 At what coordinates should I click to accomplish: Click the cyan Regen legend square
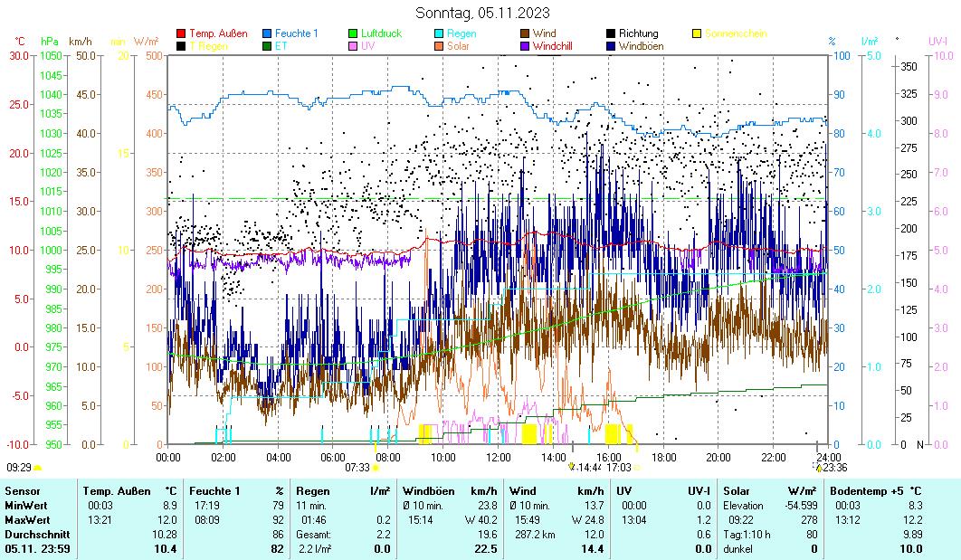pos(440,33)
